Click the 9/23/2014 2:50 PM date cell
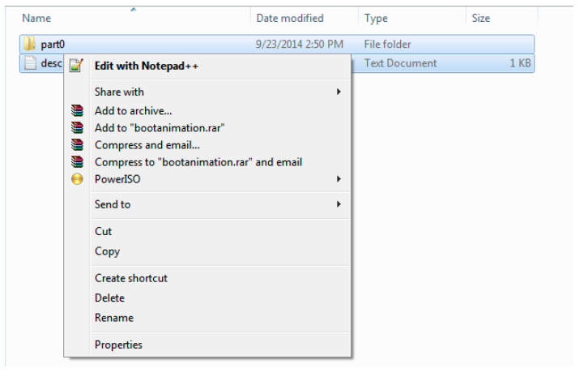Screen dimensions: 588x377 tap(299, 45)
